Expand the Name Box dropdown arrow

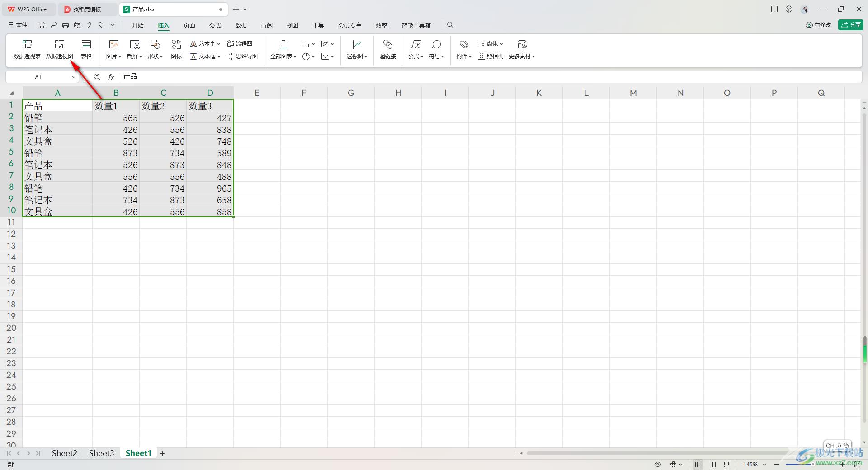(x=73, y=77)
